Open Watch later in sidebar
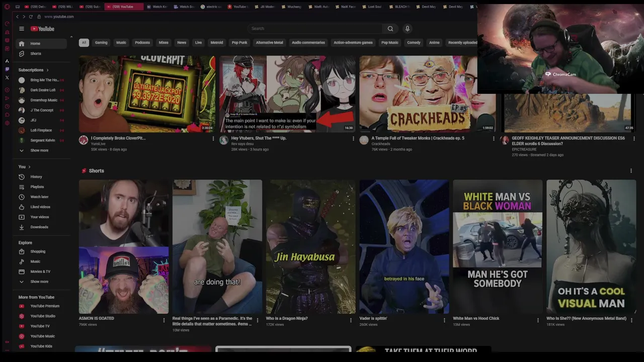The width and height of the screenshot is (644, 362). pyautogui.click(x=42, y=197)
